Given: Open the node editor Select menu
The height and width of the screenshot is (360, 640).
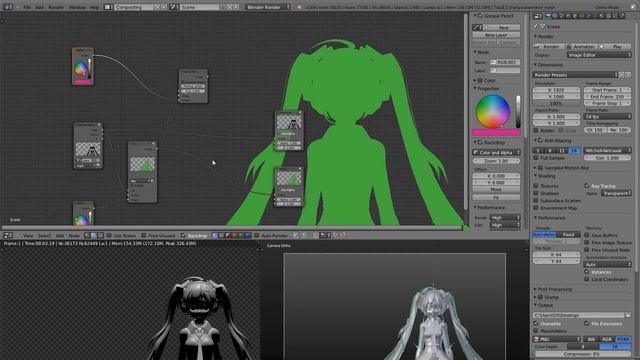Looking at the screenshot, I should 44,236.
